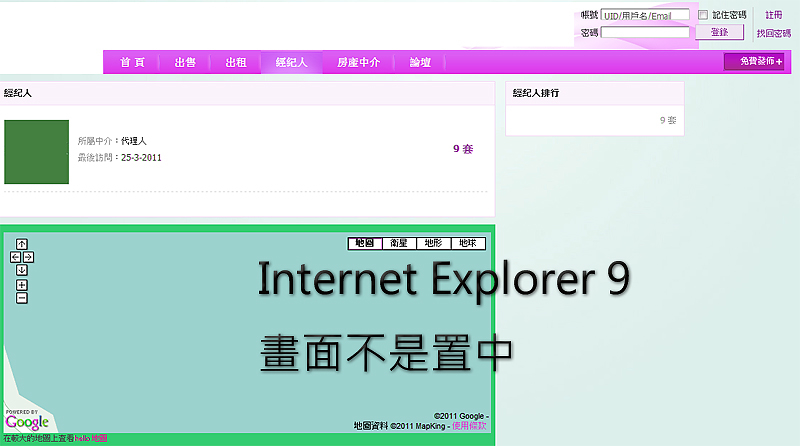Open the 首頁 home menu item

coord(132,62)
